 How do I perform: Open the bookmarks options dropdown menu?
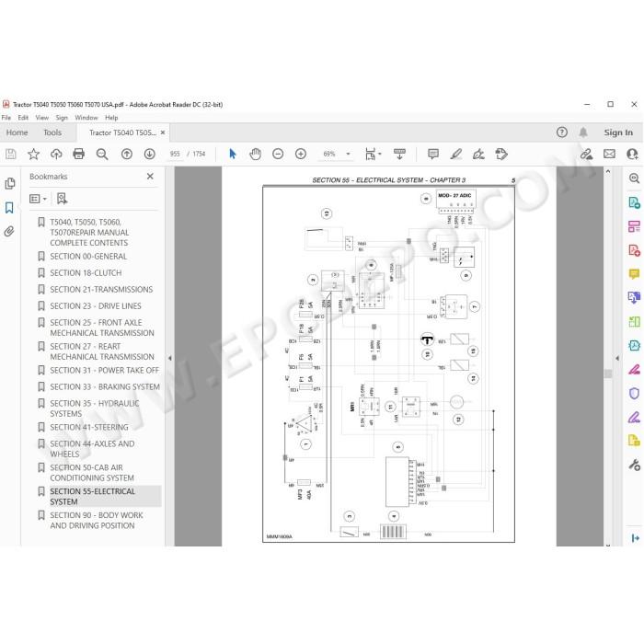coord(38,199)
